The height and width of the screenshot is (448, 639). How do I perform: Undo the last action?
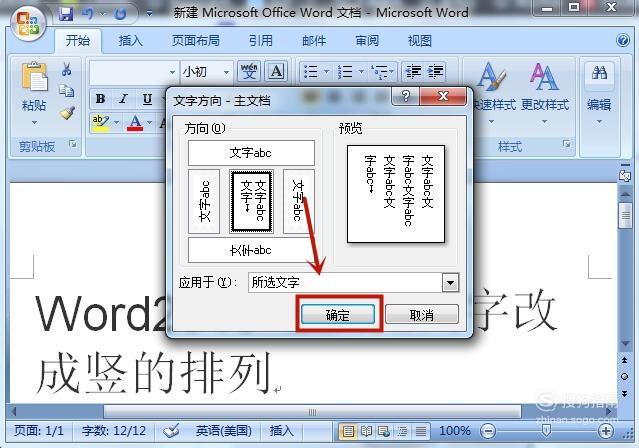click(x=88, y=14)
